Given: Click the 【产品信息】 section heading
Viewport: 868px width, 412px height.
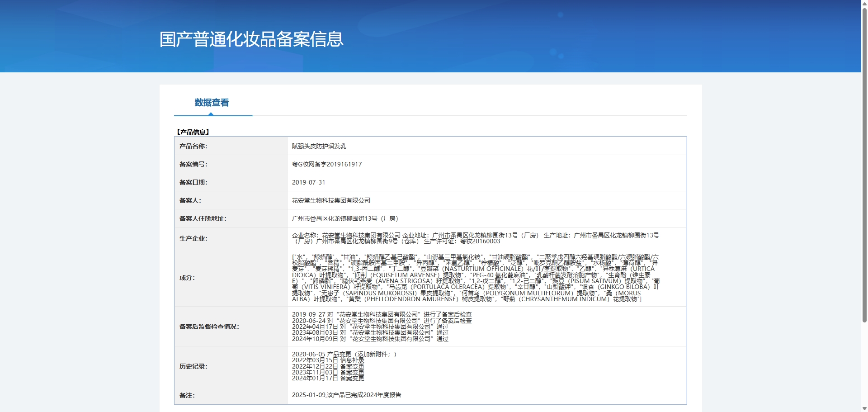Looking at the screenshot, I should point(193,132).
